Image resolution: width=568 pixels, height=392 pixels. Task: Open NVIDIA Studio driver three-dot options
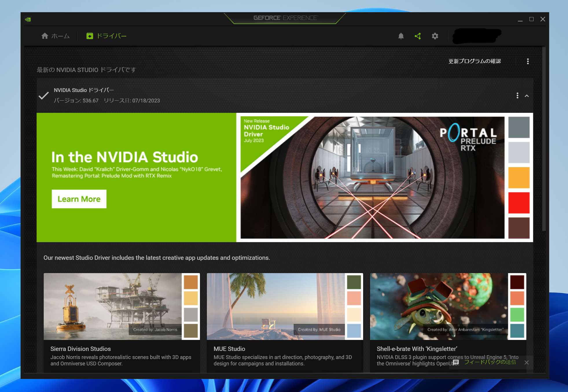pos(517,95)
